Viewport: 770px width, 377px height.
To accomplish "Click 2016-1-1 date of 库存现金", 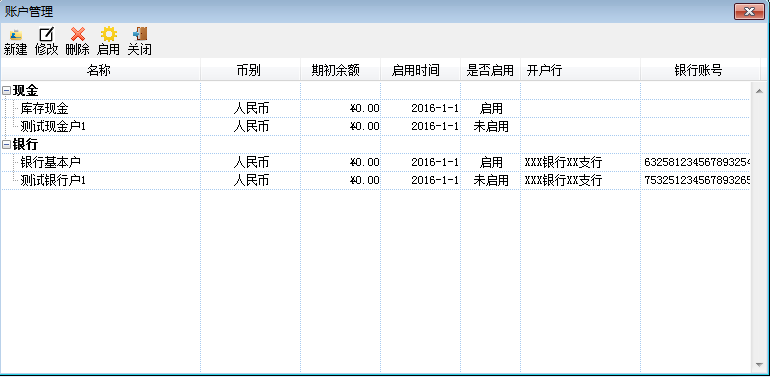I will [x=435, y=108].
